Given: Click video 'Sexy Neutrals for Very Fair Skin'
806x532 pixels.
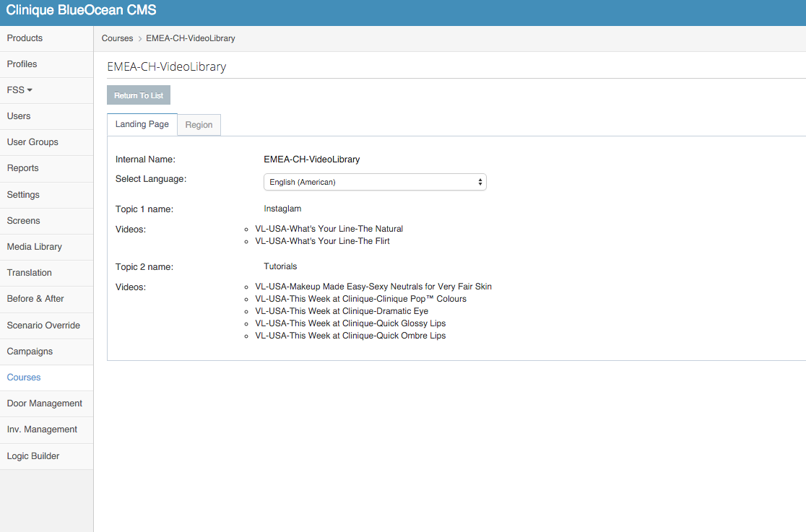Looking at the screenshot, I should (x=373, y=287).
